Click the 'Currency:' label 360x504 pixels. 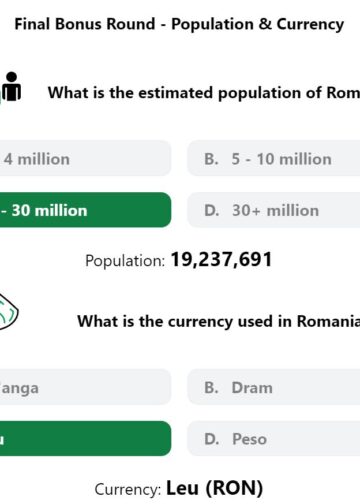(x=128, y=490)
